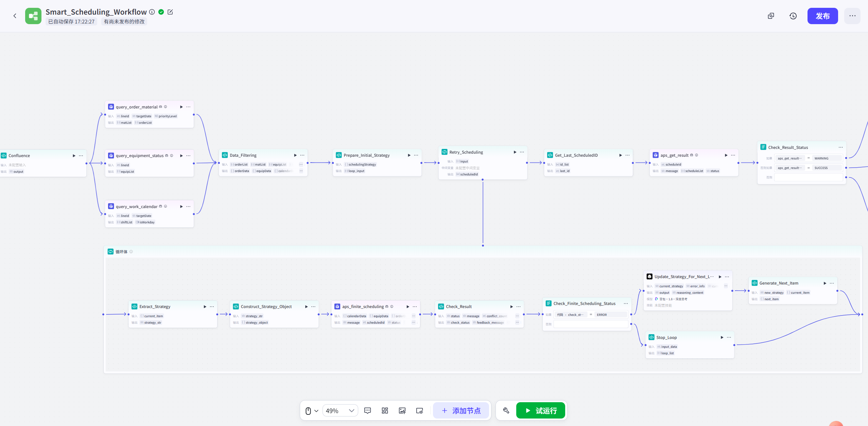Select the Extract_Strategy code icon
This screenshot has width=868, height=426.
point(134,306)
